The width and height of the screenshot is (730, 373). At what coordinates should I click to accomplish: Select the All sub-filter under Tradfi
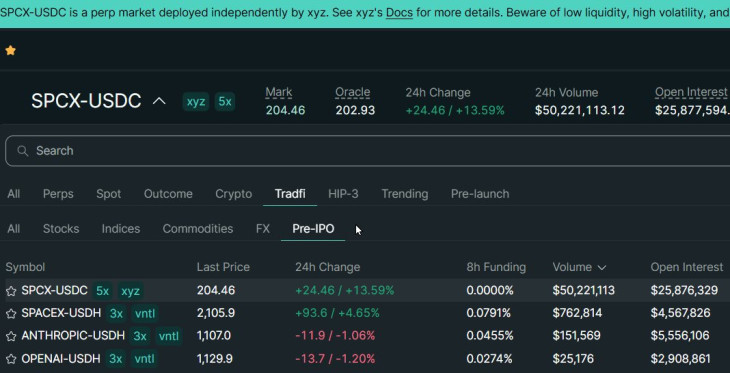pyautogui.click(x=14, y=229)
